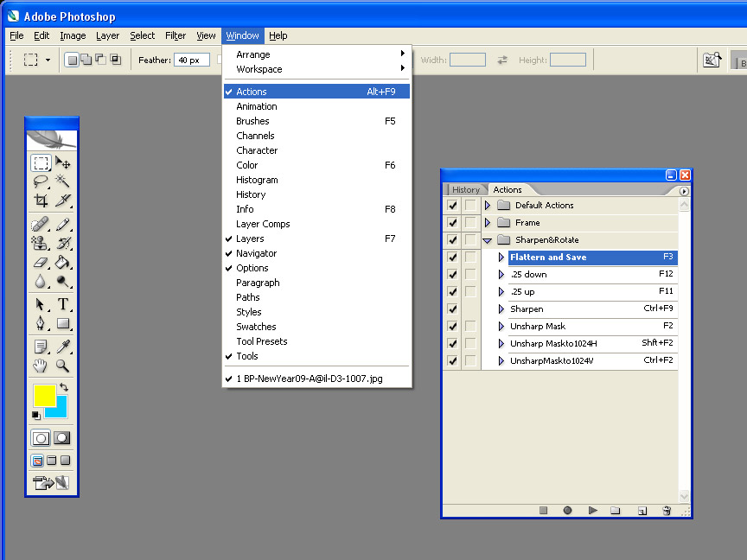The height and width of the screenshot is (560, 747).
Task: Select the Crop tool
Action: (41, 200)
